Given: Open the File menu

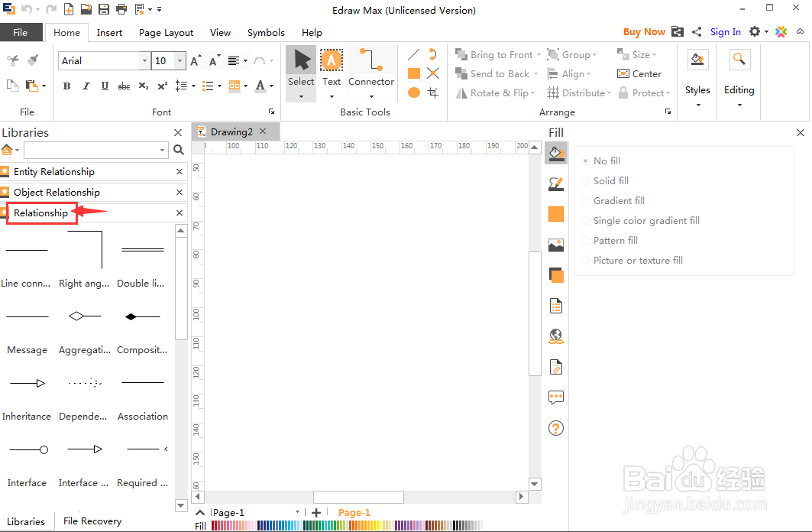Looking at the screenshot, I should [21, 32].
